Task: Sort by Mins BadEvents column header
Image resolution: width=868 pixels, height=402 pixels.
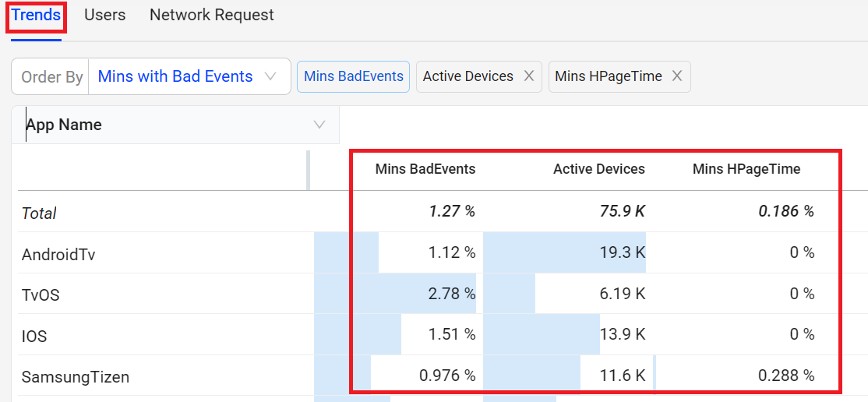Action: 425,169
